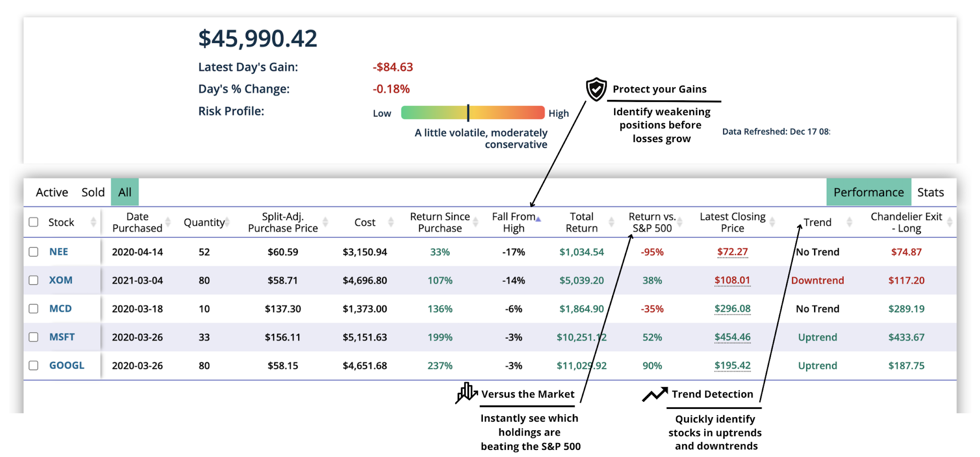980x457 pixels.
Task: Select the MCD row checkbox
Action: [x=33, y=309]
